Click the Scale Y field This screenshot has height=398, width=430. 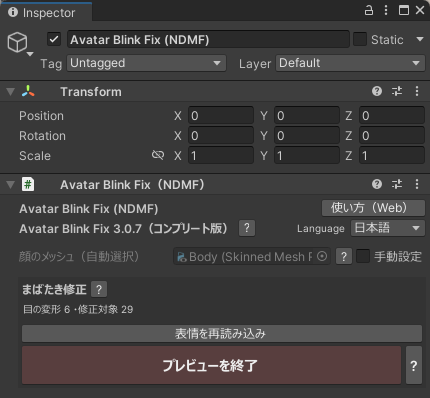(307, 156)
